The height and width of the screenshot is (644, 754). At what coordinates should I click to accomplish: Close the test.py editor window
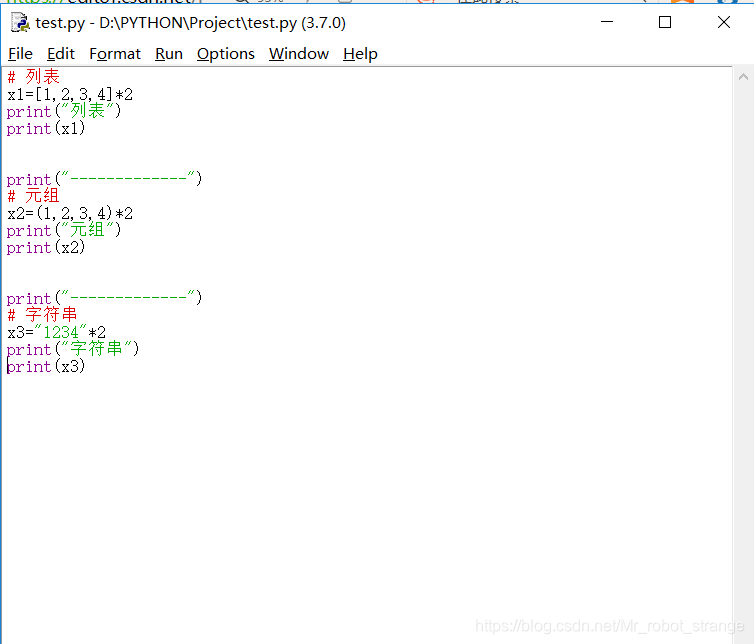pyautogui.click(x=724, y=22)
